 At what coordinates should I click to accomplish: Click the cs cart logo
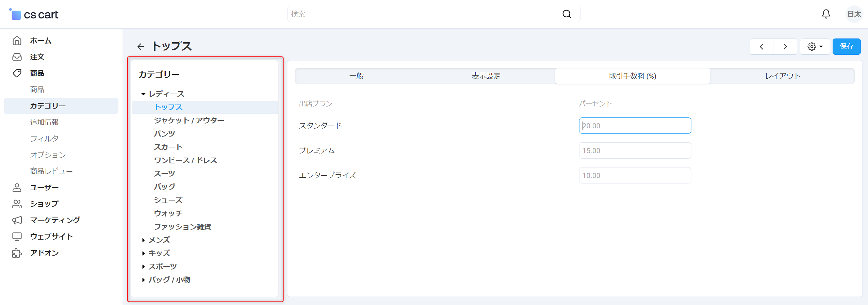tap(34, 15)
